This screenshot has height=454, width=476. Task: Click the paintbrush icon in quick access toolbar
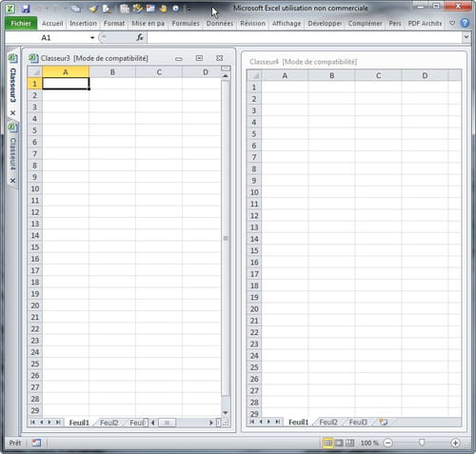click(x=93, y=9)
